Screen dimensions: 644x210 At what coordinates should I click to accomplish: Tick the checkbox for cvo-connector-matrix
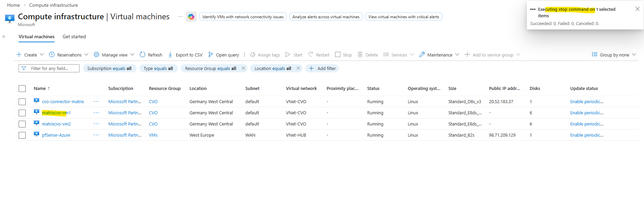pyautogui.click(x=22, y=102)
